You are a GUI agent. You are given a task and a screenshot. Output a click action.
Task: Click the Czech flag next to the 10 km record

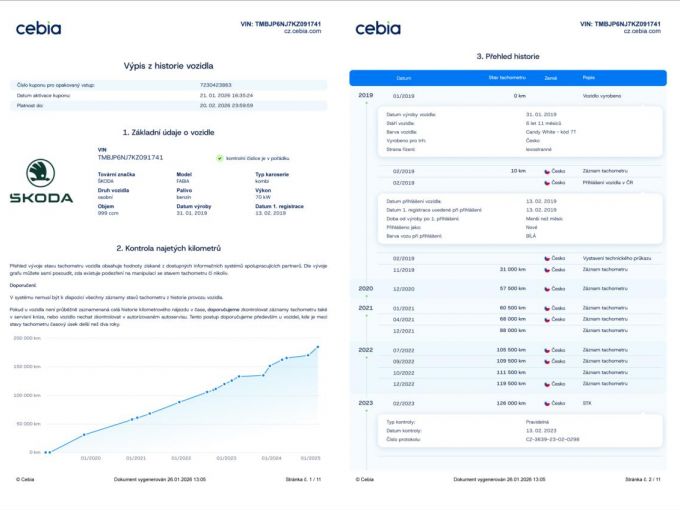pyautogui.click(x=547, y=171)
